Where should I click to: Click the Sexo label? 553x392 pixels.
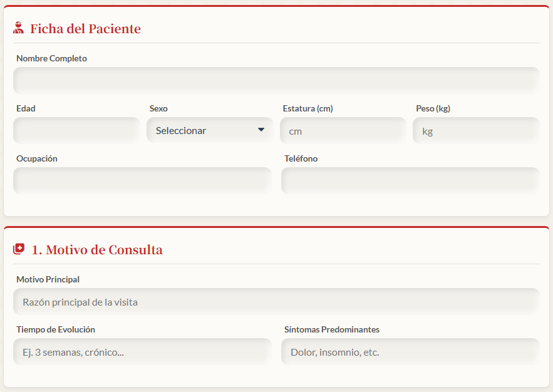click(158, 108)
